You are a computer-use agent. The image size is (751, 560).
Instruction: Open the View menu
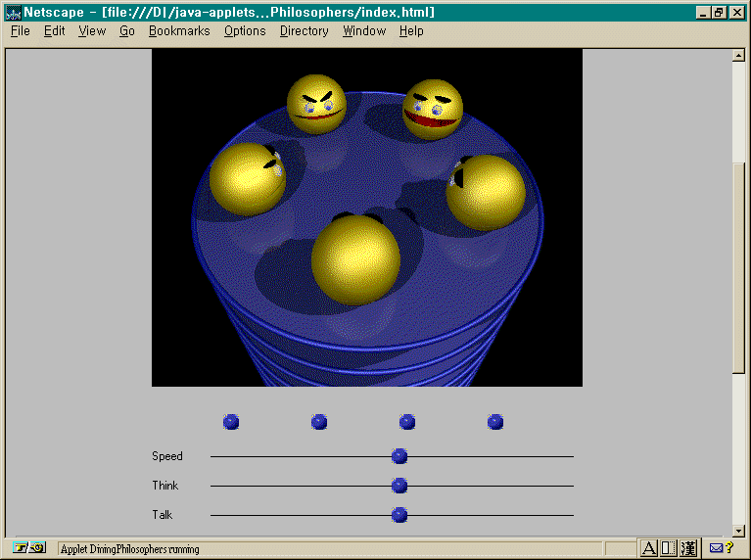tap(92, 31)
